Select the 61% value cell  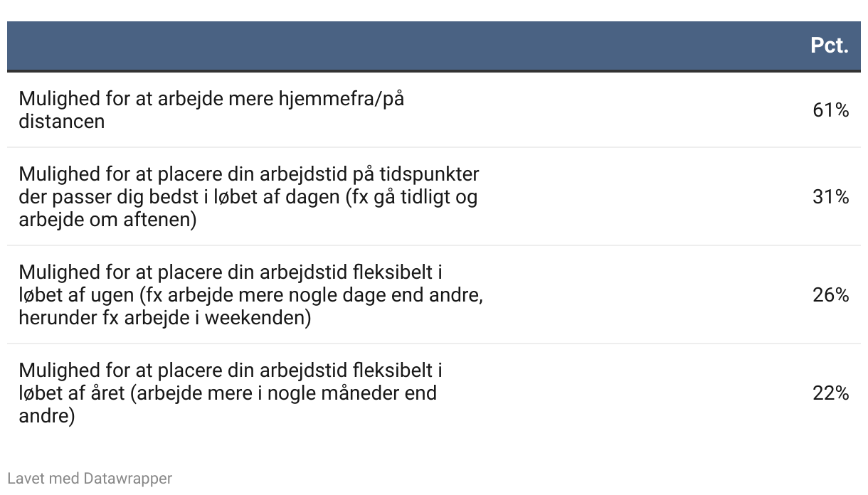(830, 110)
